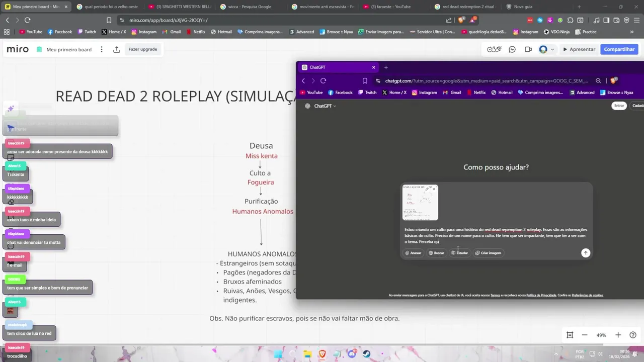Open Brave Shields in ChatGPT window
644x362 pixels.
coord(613,80)
